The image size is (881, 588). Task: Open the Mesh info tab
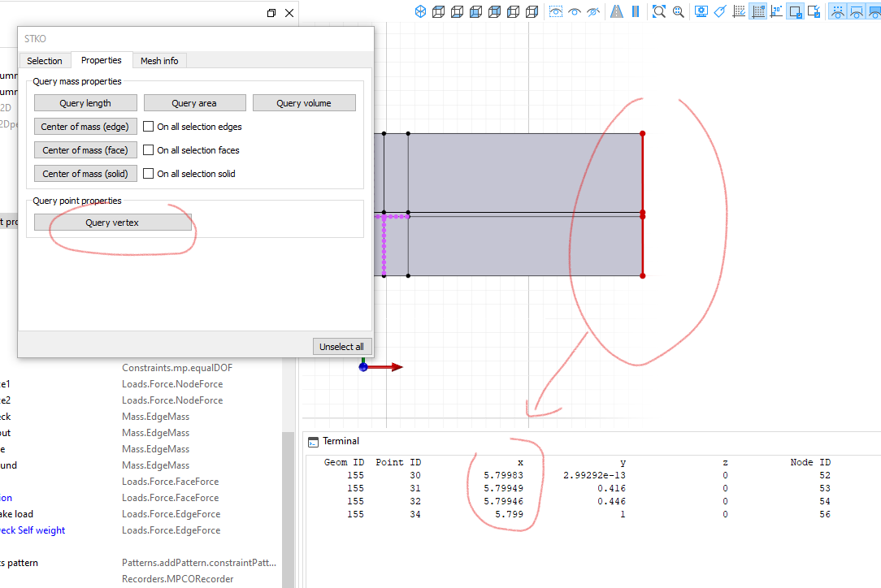pos(159,61)
